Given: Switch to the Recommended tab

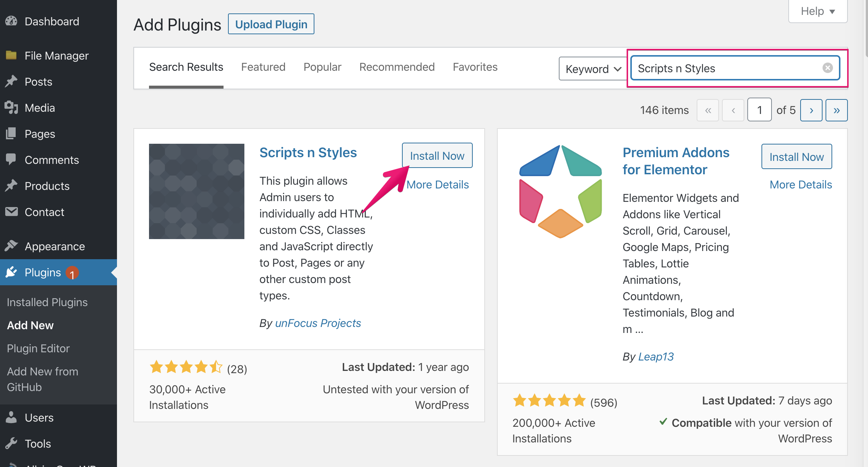Looking at the screenshot, I should click(x=397, y=67).
